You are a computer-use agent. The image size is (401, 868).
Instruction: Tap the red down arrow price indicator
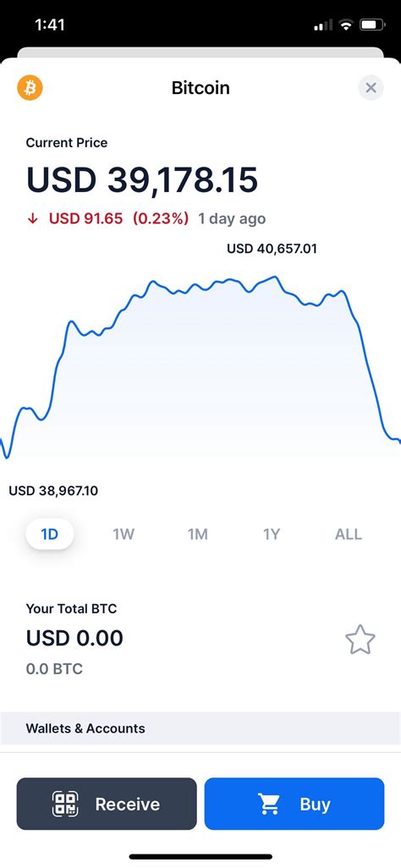pos(33,218)
